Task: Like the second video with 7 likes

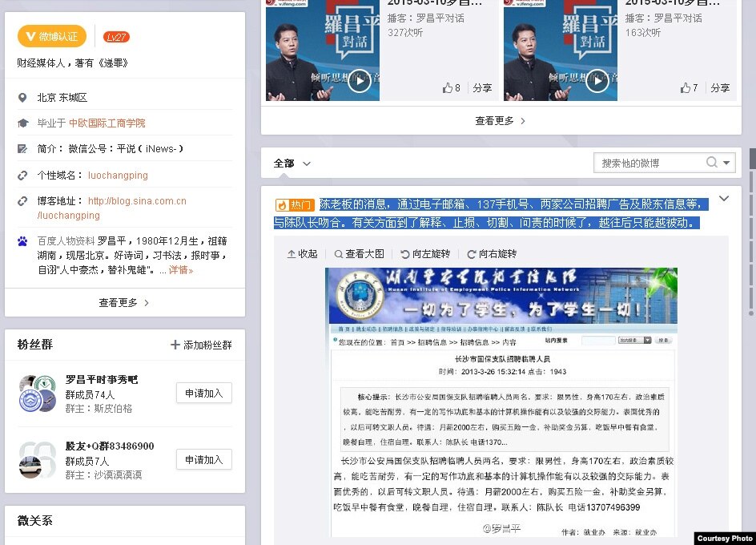Action: (x=689, y=88)
